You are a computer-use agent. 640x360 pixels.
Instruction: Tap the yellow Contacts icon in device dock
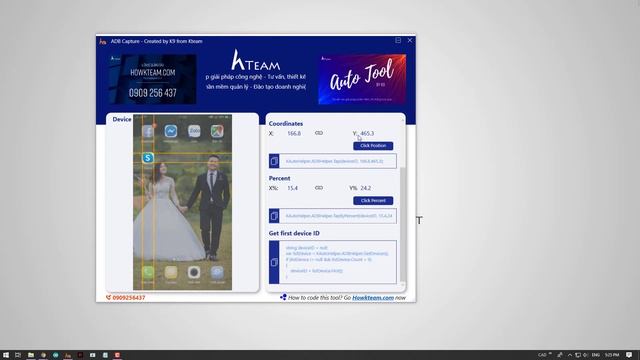tap(171, 272)
